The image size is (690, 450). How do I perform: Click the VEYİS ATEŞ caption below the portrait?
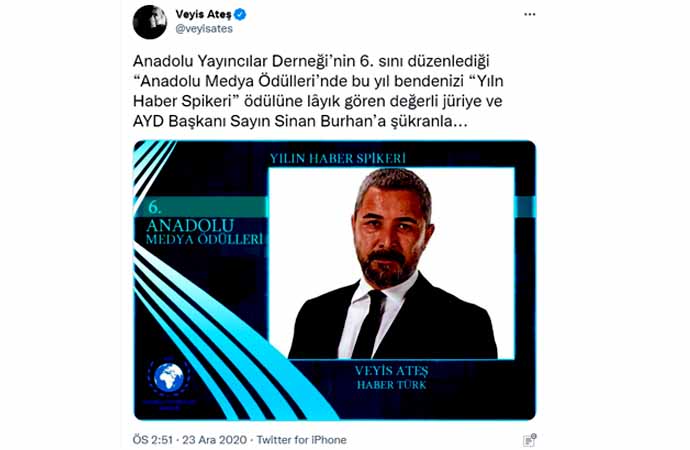click(391, 370)
